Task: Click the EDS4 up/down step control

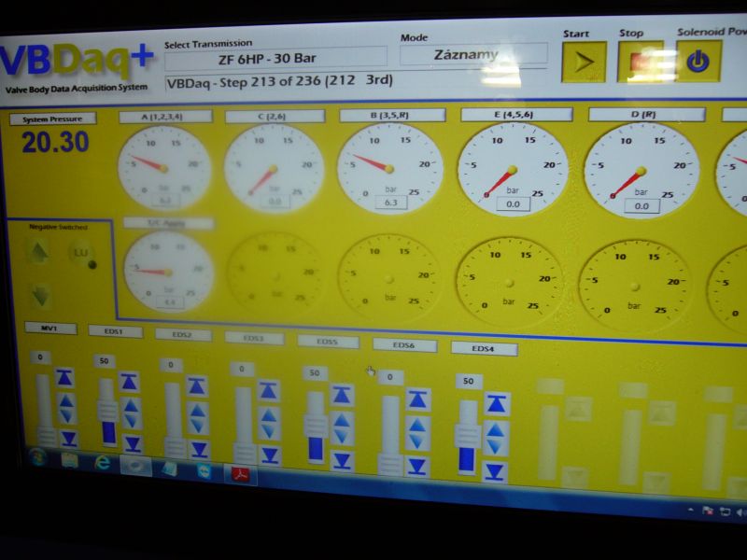Action: click(496, 439)
